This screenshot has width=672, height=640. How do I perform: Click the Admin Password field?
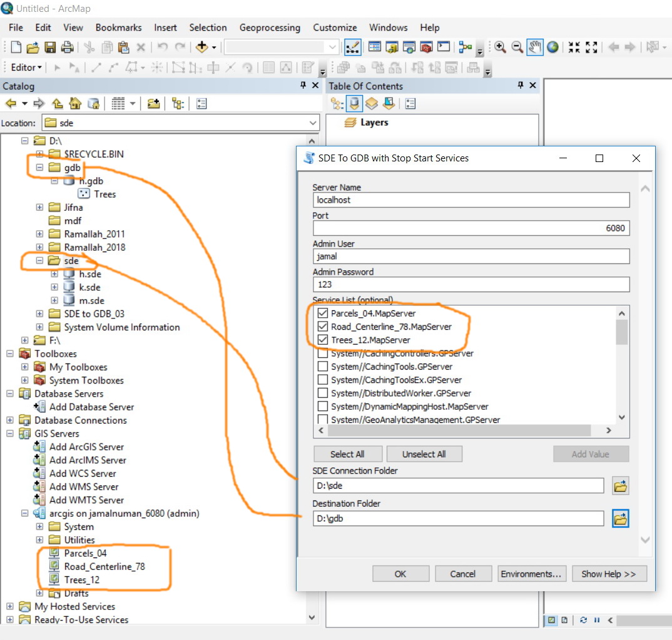pyautogui.click(x=471, y=285)
